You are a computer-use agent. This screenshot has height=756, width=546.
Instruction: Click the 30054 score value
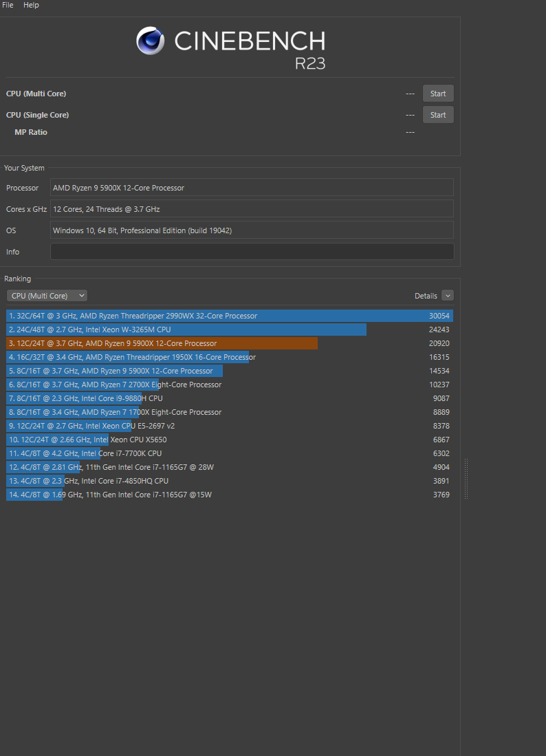pos(439,316)
